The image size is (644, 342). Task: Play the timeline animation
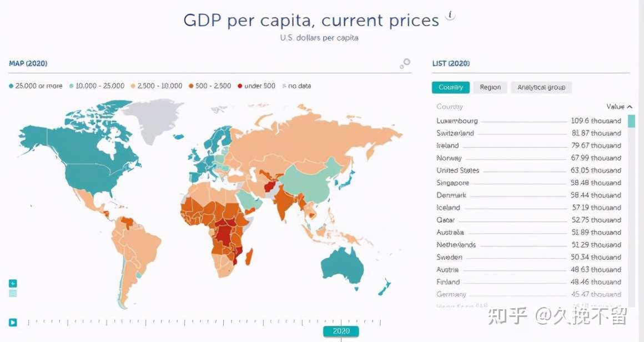pos(13,322)
